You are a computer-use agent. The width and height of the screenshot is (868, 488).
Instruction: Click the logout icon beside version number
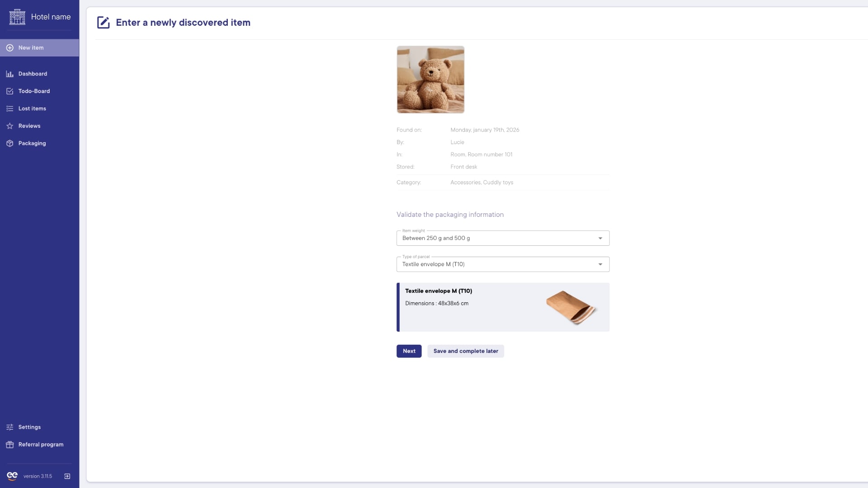click(x=67, y=476)
